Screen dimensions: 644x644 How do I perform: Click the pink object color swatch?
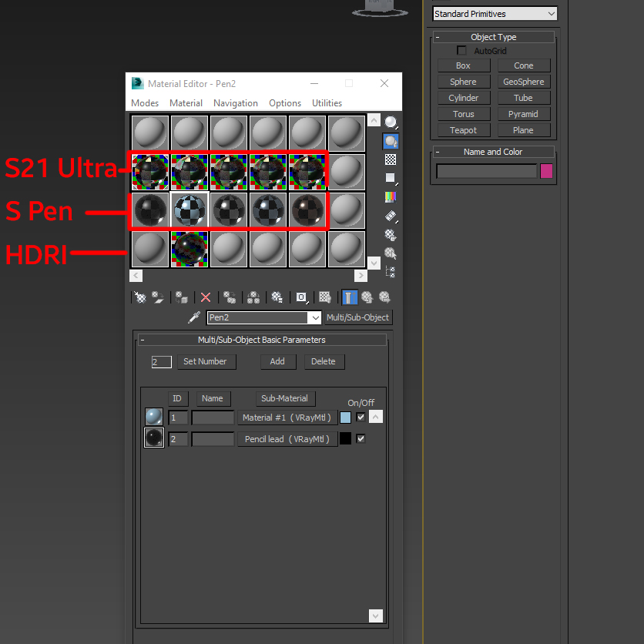(x=546, y=171)
